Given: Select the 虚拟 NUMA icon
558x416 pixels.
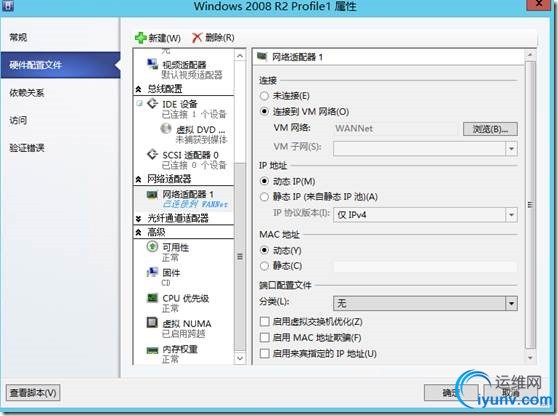Looking at the screenshot, I should pos(152,323).
